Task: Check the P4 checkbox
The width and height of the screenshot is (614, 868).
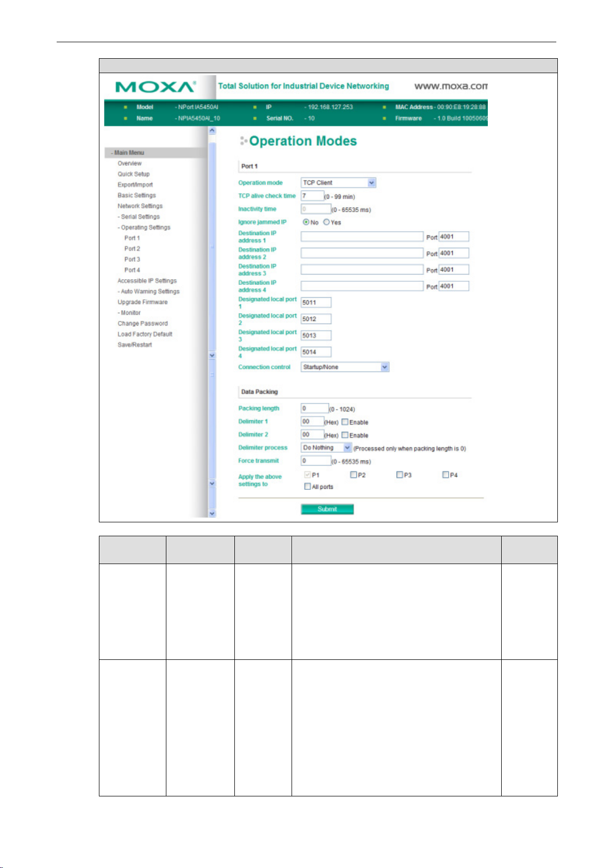Action: [x=446, y=475]
